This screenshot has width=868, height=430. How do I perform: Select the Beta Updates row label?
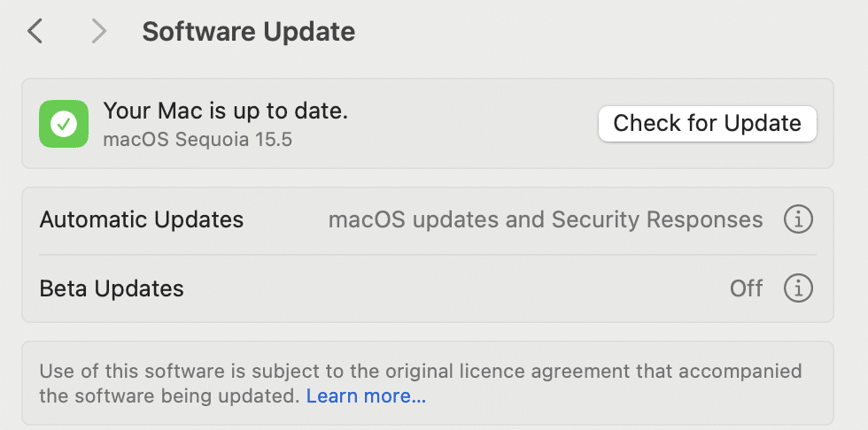[112, 288]
